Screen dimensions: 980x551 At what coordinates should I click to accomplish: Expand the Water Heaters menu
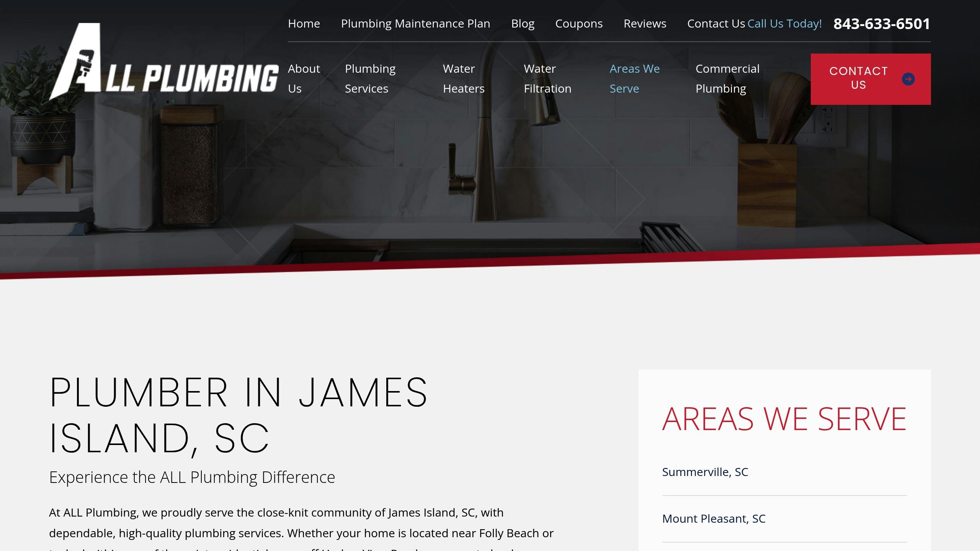click(x=463, y=78)
